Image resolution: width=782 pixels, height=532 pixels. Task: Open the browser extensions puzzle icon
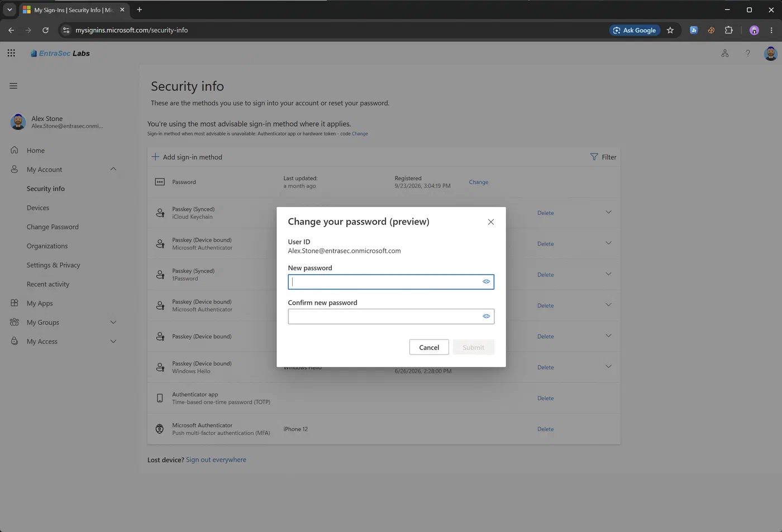click(x=729, y=30)
